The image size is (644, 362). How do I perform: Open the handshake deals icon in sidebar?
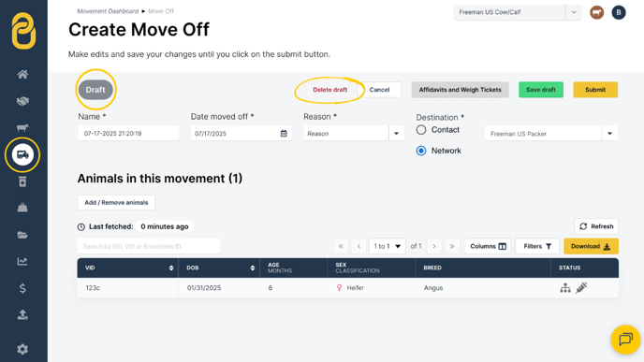pyautogui.click(x=22, y=101)
